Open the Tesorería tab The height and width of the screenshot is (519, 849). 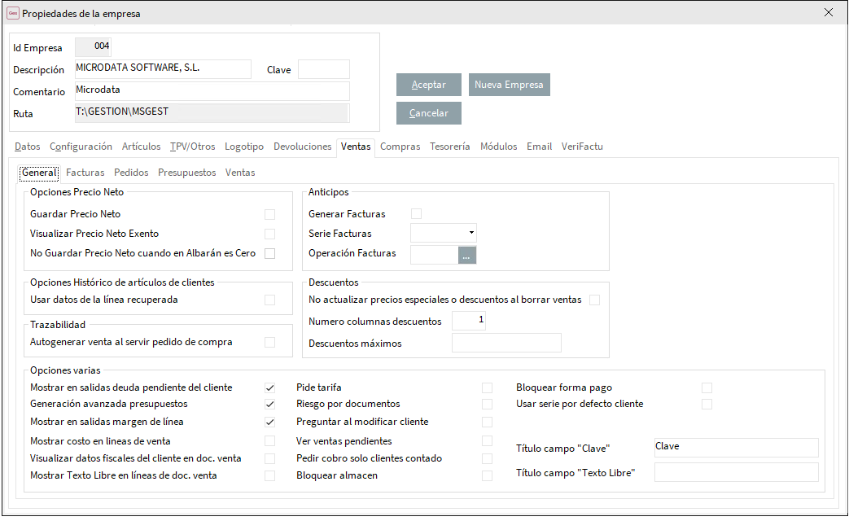click(450, 147)
